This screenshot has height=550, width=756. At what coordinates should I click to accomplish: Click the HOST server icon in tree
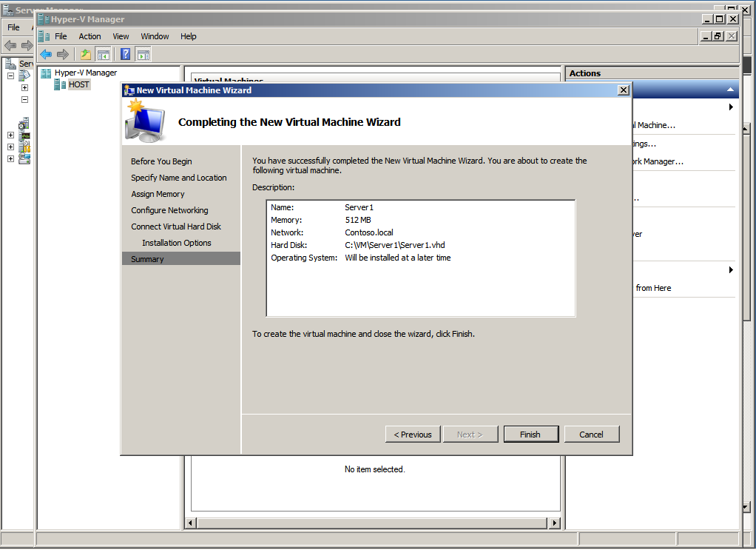(60, 85)
